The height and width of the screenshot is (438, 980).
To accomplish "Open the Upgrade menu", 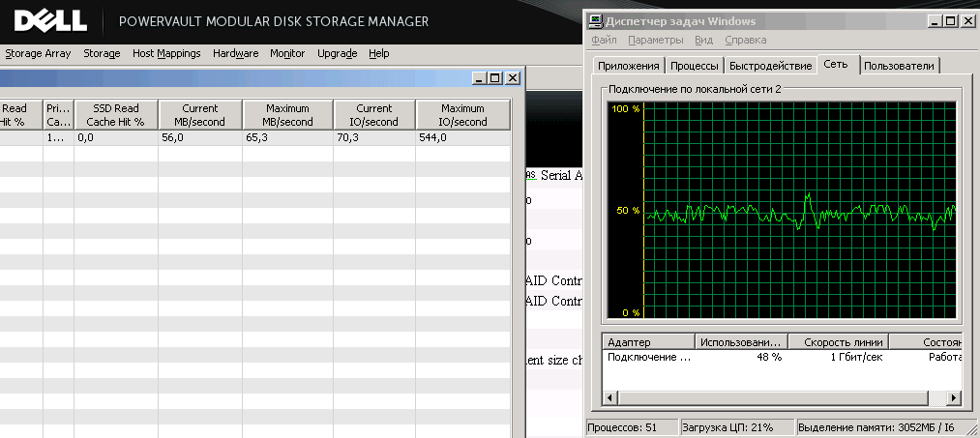I will click(x=337, y=54).
